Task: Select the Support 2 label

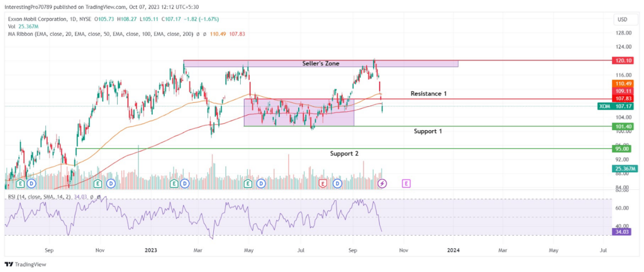Action: (344, 153)
